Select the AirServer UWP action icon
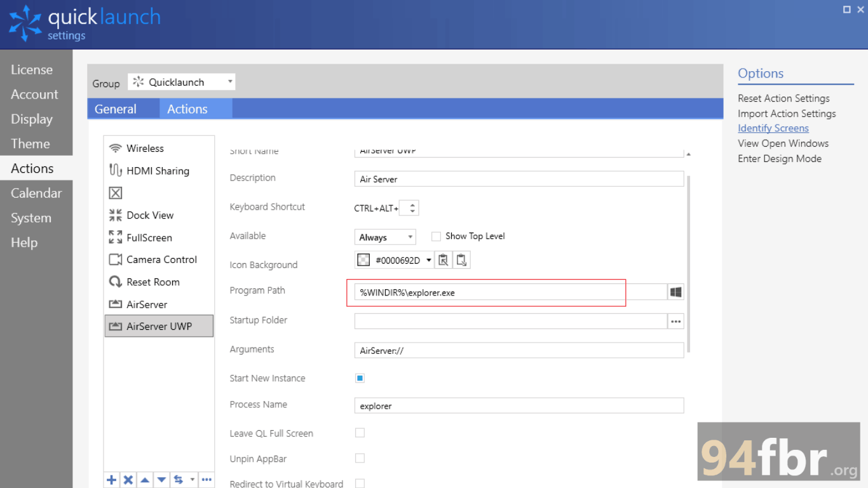 (115, 326)
